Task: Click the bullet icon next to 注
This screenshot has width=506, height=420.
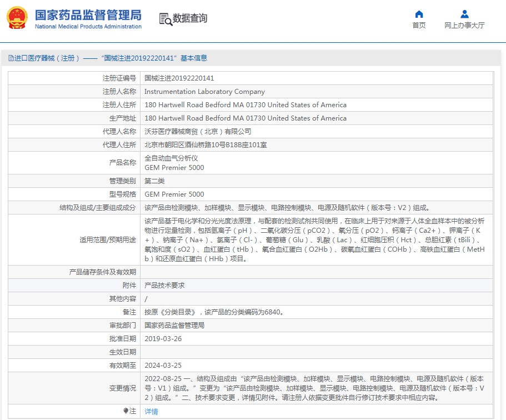Action: coord(126,411)
